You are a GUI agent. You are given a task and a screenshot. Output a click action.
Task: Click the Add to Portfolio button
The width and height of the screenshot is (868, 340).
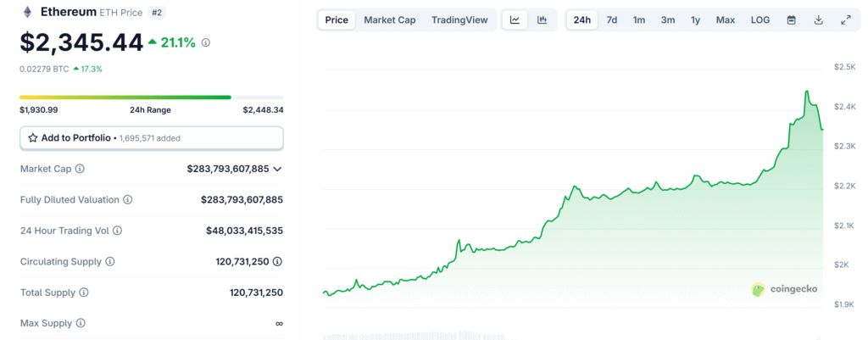[x=151, y=137]
